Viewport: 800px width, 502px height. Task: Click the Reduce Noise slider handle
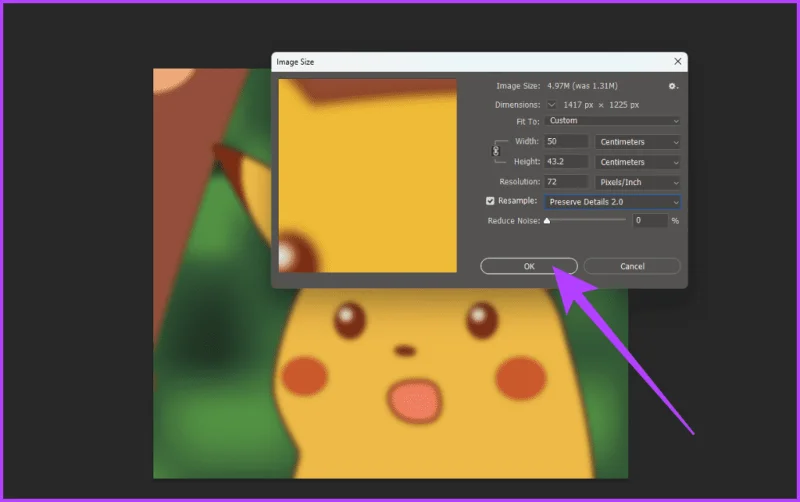[547, 221]
